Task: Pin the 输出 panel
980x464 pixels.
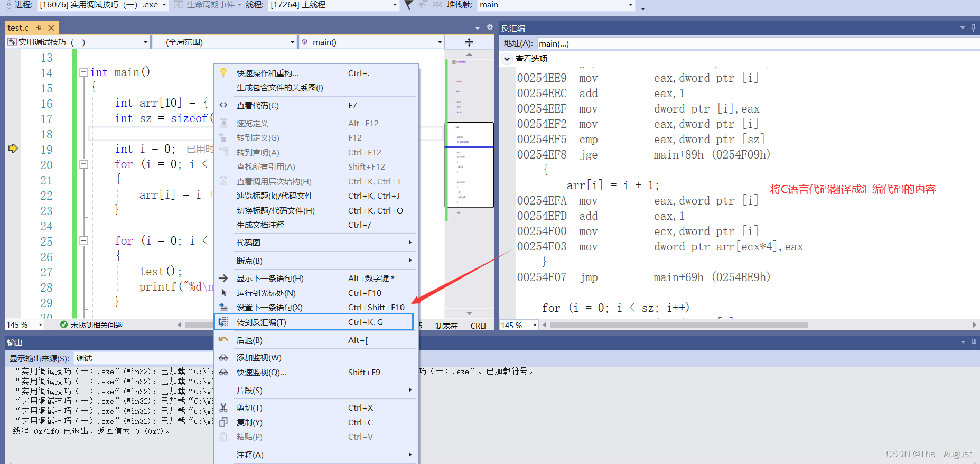Action: tap(973, 342)
